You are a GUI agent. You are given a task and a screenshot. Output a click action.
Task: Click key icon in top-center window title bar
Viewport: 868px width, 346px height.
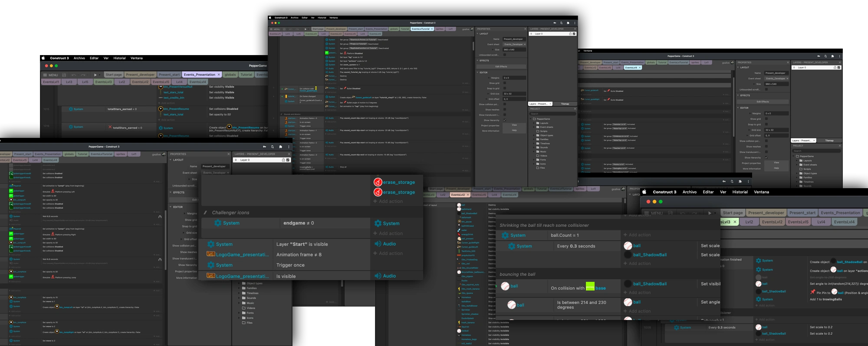click(555, 23)
